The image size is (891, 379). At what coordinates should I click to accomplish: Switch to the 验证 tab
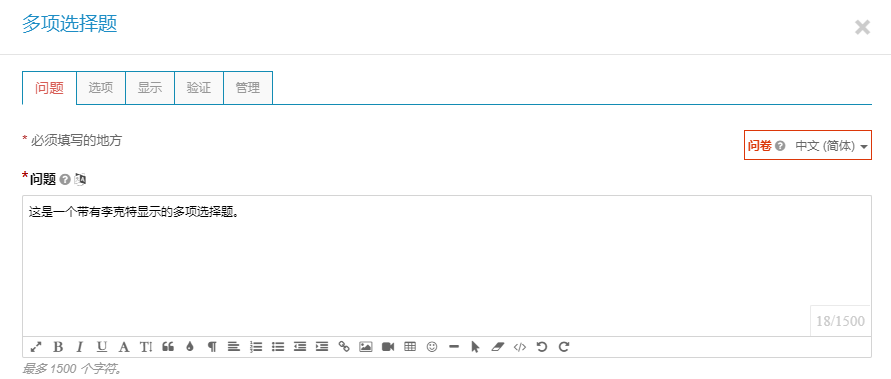tap(199, 88)
